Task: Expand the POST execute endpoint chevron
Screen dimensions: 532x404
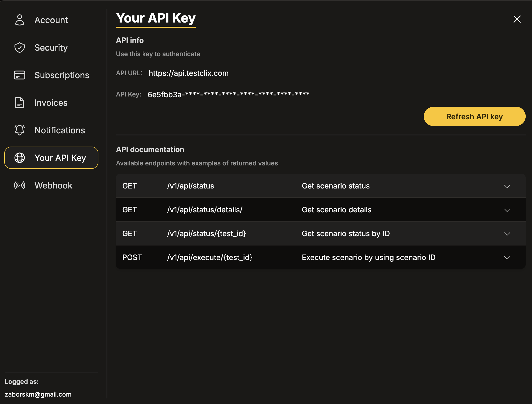Action: pyautogui.click(x=507, y=258)
